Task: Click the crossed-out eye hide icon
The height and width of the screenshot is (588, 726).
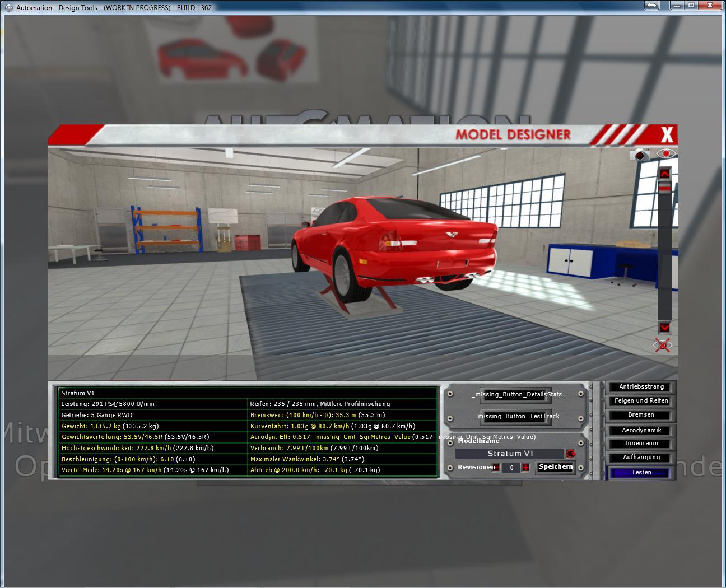Action: [x=663, y=346]
